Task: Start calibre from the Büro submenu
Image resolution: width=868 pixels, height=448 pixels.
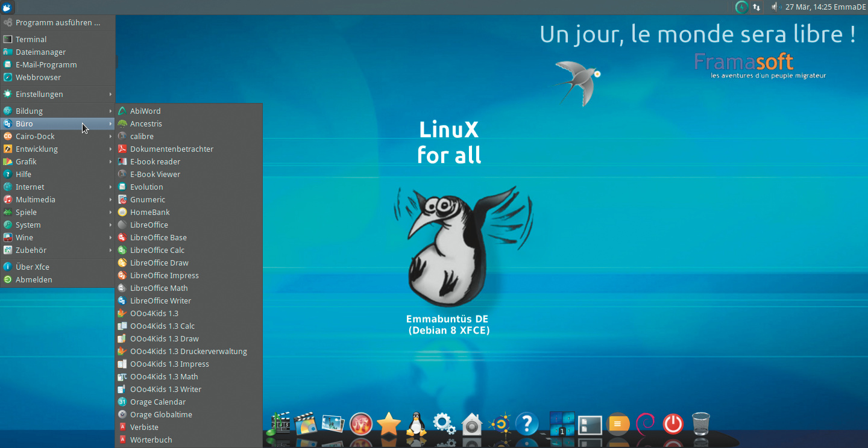Action: [x=189, y=136]
